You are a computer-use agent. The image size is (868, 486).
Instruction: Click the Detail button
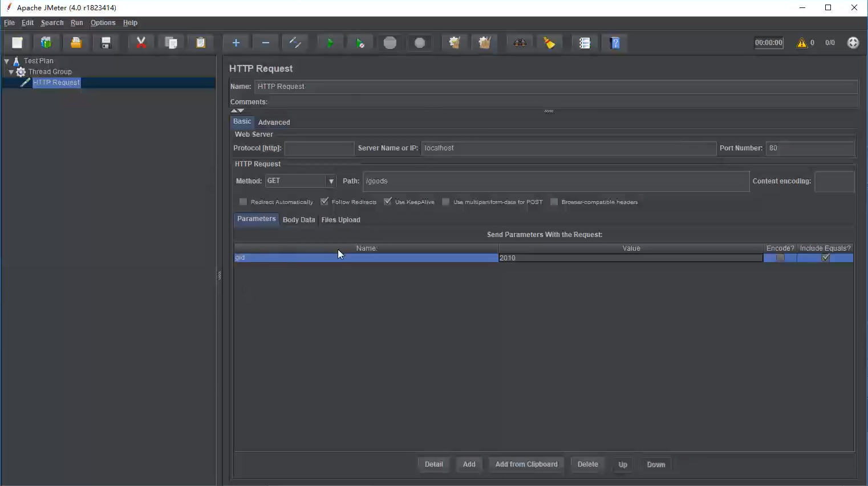434,464
